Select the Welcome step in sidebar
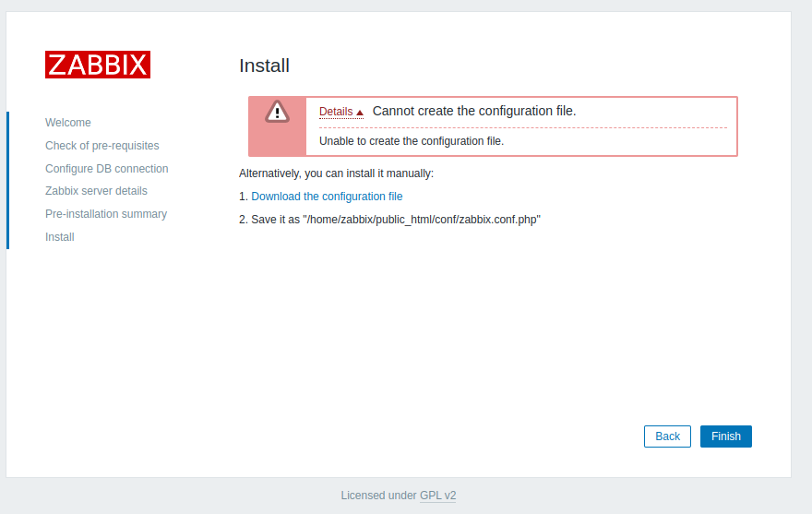This screenshot has width=812, height=514. (68, 123)
